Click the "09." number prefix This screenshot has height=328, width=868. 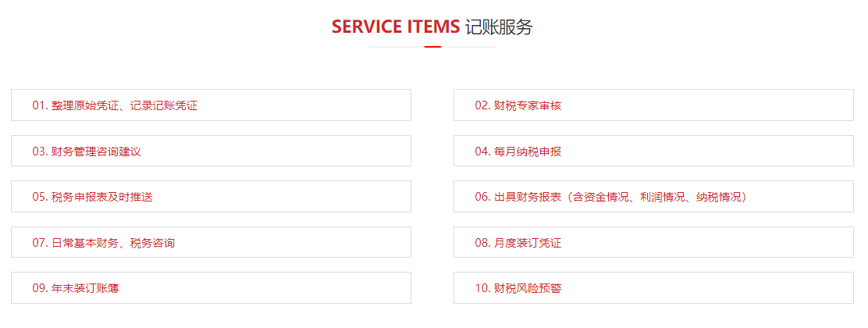(x=40, y=288)
